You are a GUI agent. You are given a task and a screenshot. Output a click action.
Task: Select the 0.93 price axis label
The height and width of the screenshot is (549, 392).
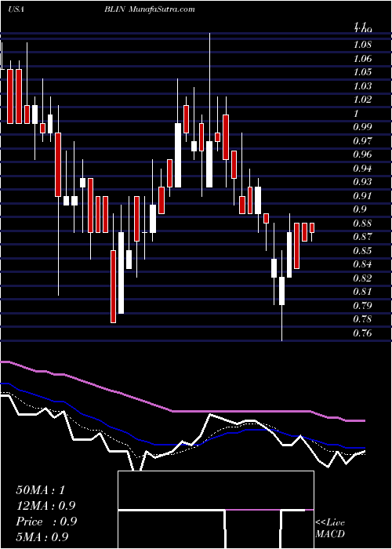coord(362,182)
